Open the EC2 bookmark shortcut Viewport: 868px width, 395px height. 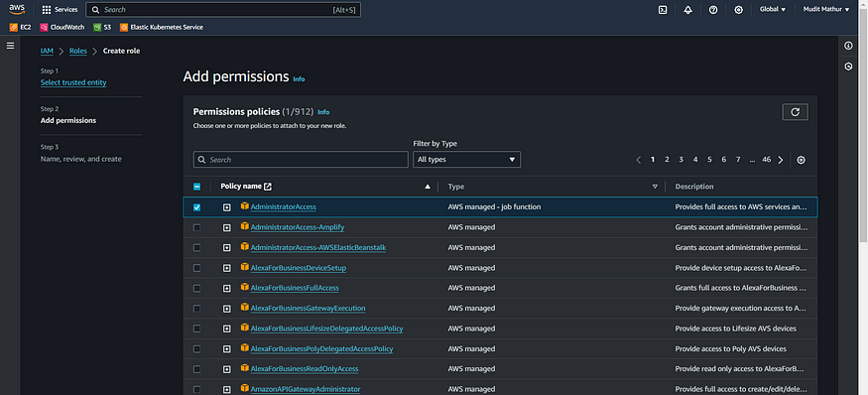pyautogui.click(x=21, y=27)
